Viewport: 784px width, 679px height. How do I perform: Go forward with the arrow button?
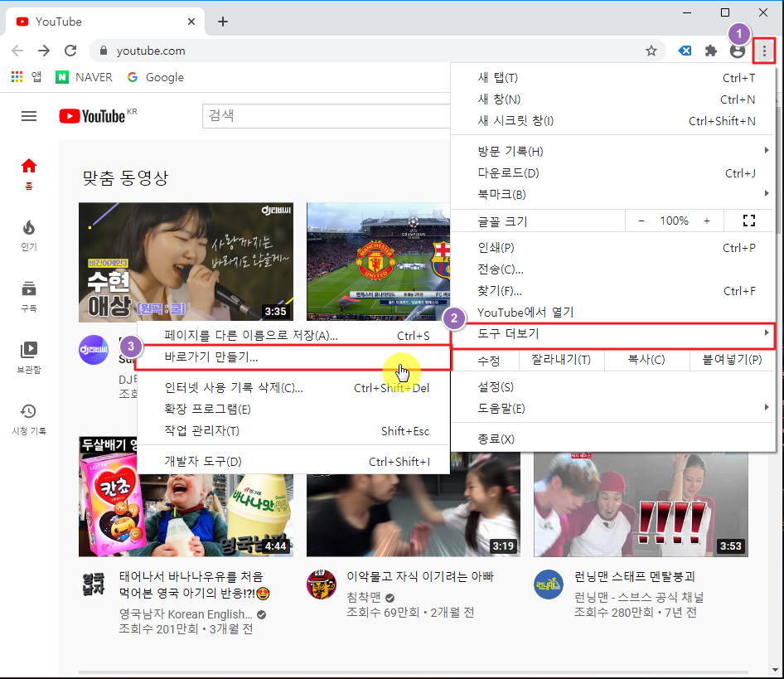pos(44,51)
